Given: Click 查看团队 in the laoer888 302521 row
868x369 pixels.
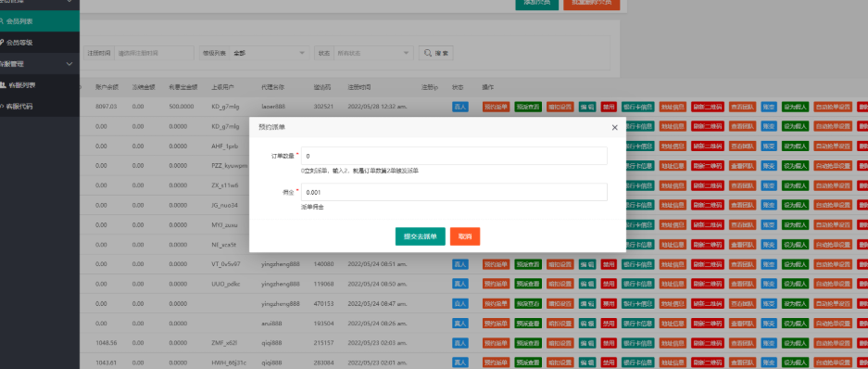Looking at the screenshot, I should (742, 108).
